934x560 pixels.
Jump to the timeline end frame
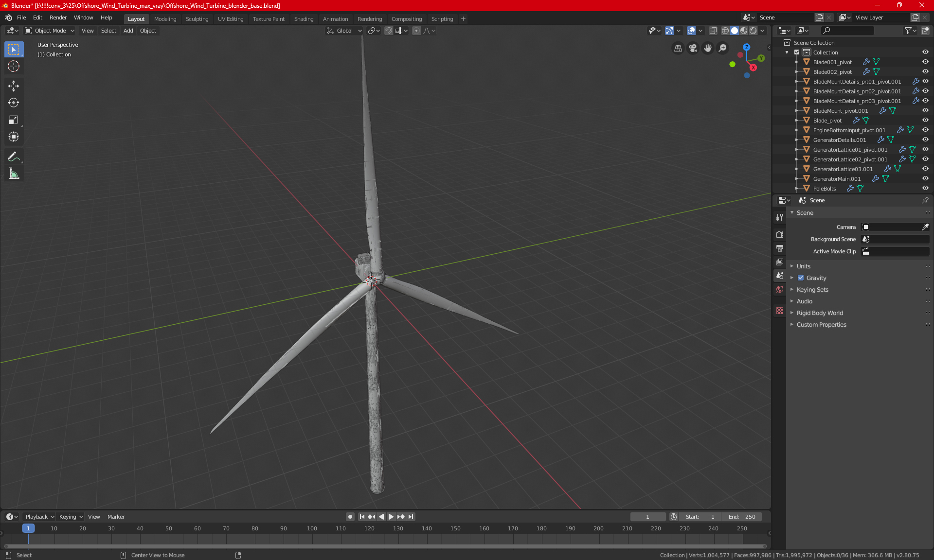411,517
